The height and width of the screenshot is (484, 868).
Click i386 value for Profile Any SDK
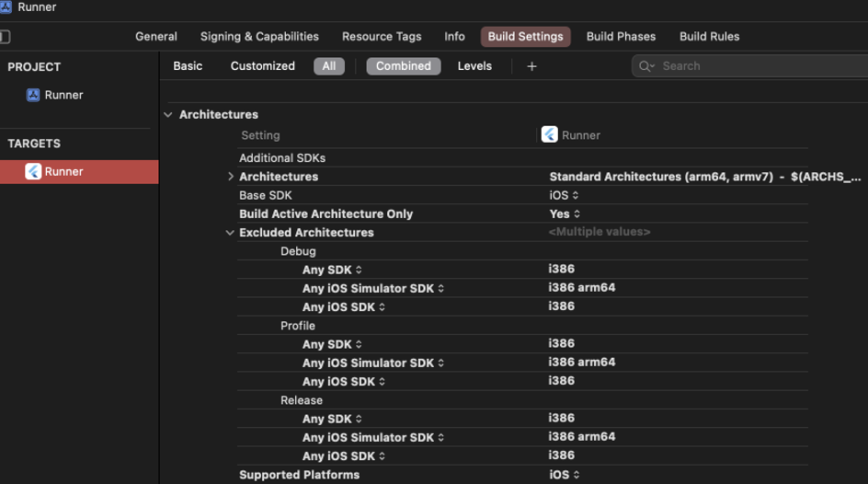coord(561,343)
